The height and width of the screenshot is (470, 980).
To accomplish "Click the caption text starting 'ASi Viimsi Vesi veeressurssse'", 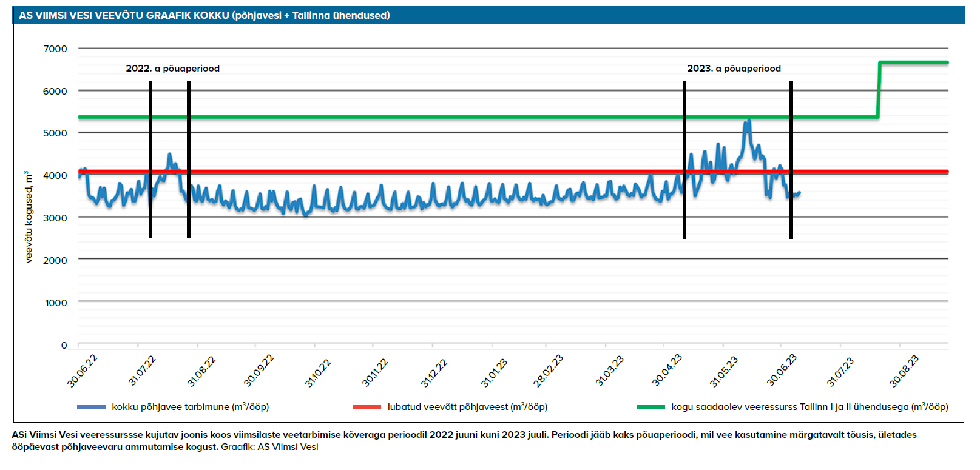I will pos(464,441).
